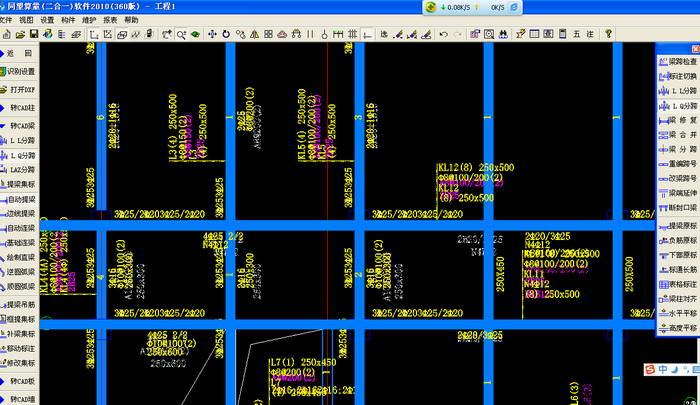Click 边线提梁 in left panel
Viewport: 700px width, 405px height.
click(19, 213)
